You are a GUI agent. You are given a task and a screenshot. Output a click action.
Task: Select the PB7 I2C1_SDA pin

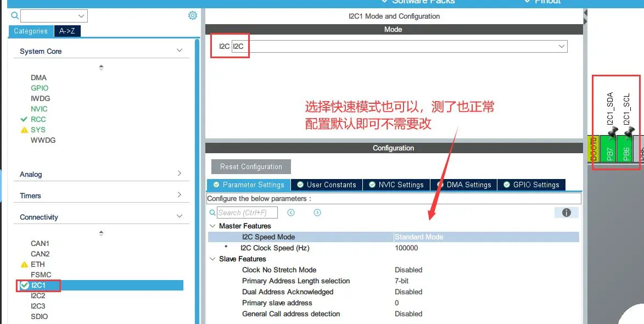click(x=610, y=149)
